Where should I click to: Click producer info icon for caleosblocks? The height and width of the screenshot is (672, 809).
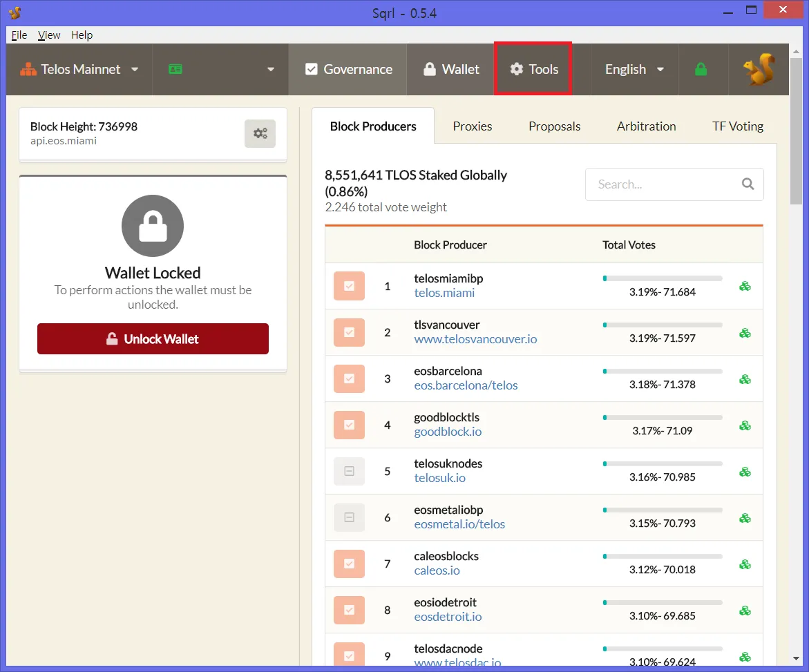pyautogui.click(x=745, y=564)
